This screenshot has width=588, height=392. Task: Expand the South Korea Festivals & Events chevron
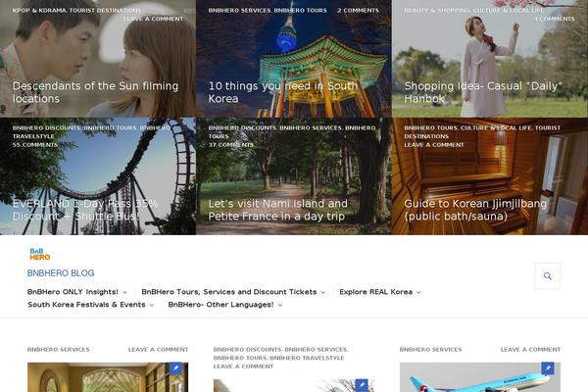pyautogui.click(x=152, y=305)
